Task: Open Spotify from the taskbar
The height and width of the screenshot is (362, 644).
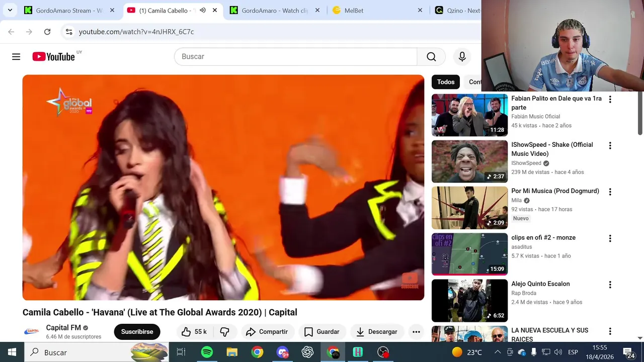Action: (207, 352)
